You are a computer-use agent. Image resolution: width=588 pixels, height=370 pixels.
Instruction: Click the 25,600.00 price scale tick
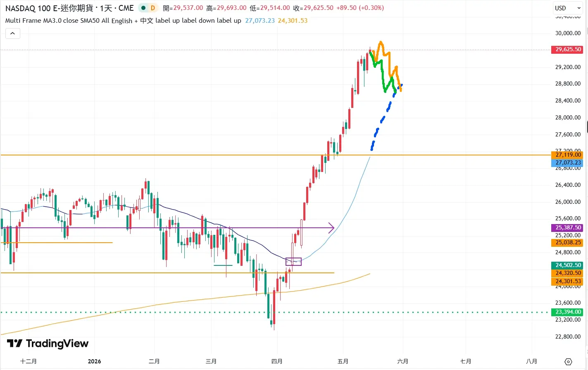click(x=568, y=218)
